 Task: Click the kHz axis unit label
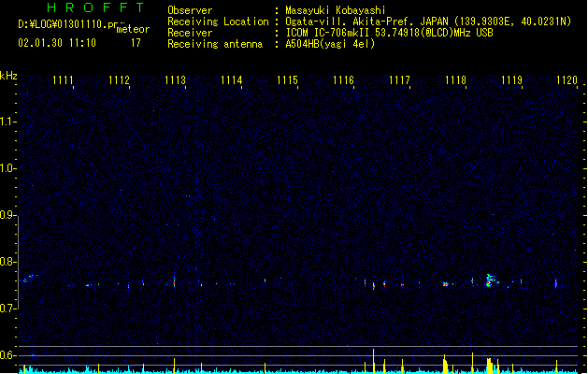[x=8, y=76]
